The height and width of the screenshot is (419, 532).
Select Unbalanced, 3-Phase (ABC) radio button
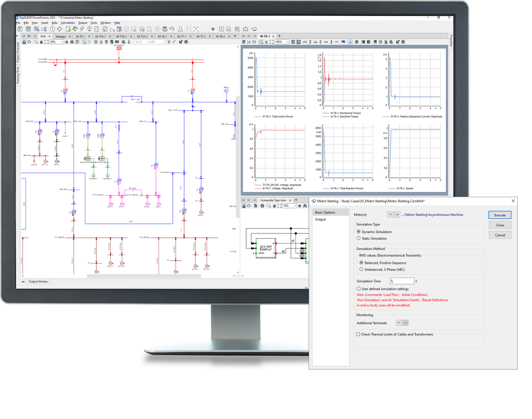361,270
